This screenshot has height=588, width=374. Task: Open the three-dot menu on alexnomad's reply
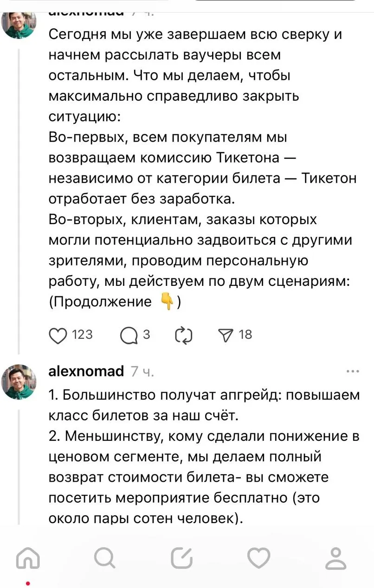tap(353, 371)
